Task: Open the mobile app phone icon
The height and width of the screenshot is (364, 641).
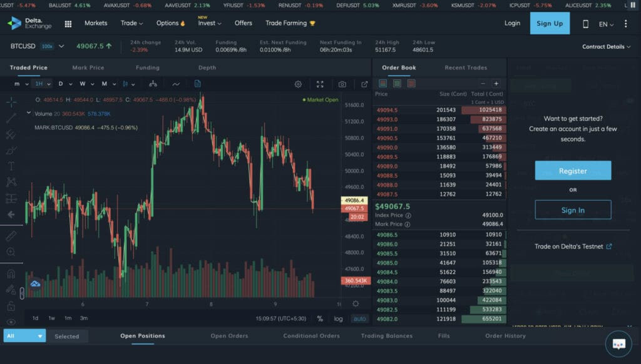Action: pyautogui.click(x=585, y=24)
